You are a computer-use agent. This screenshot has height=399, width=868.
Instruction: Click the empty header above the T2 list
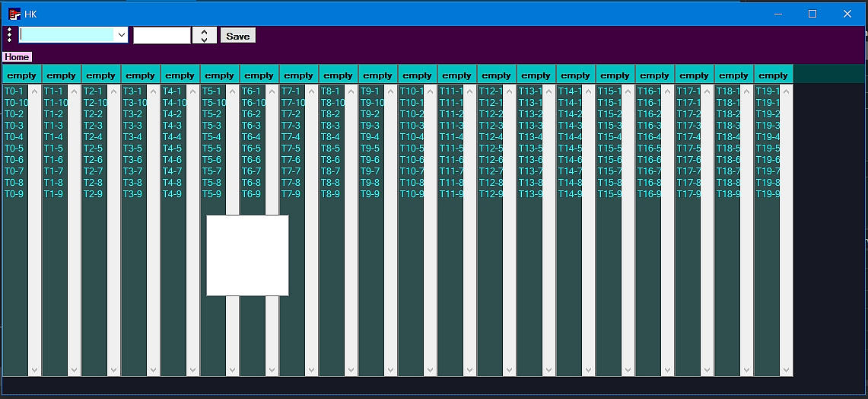pos(101,75)
